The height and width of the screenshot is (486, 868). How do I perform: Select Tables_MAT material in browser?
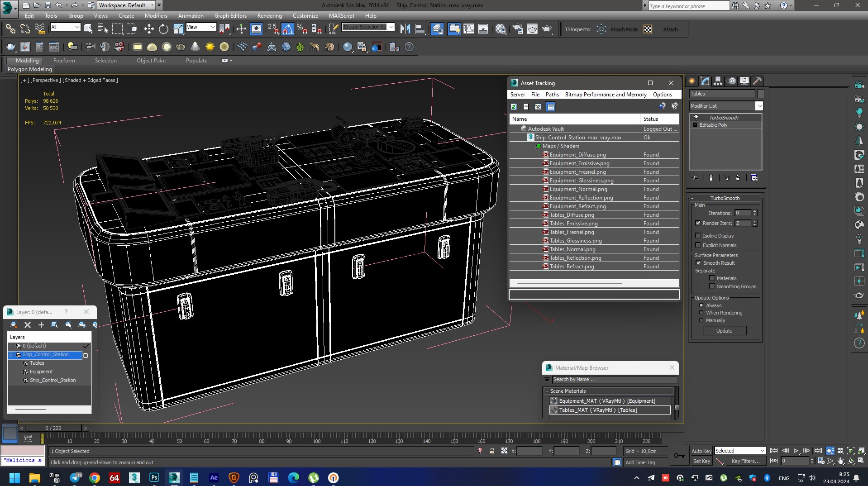pos(610,410)
